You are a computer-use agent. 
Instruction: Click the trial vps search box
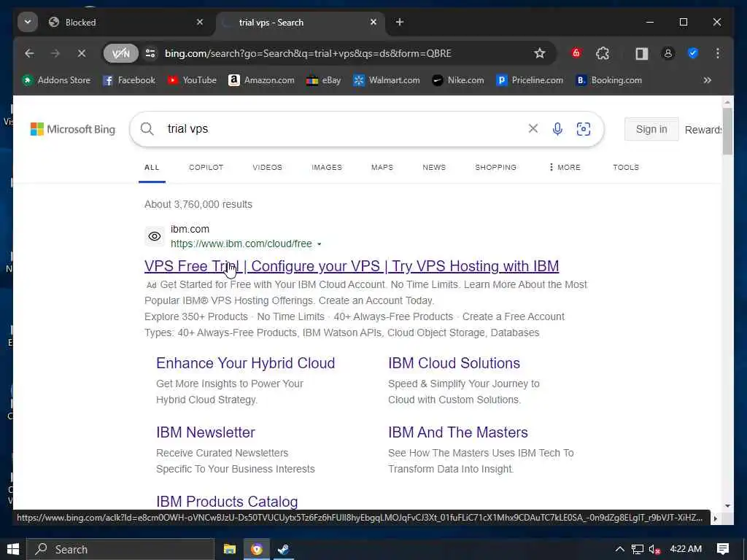(343, 129)
